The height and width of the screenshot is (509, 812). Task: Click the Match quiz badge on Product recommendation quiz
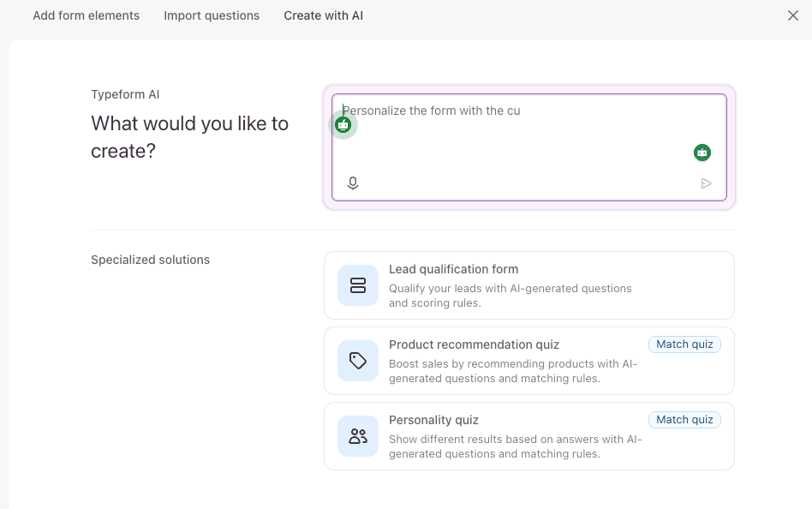684,344
